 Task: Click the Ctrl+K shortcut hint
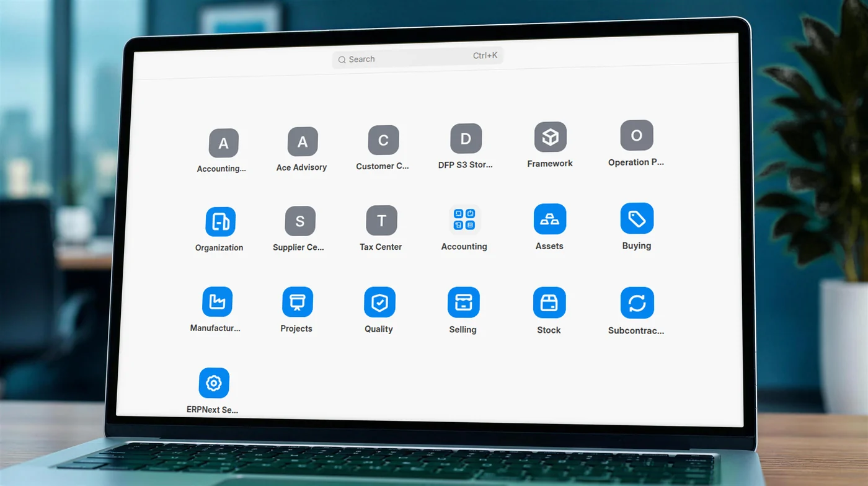pyautogui.click(x=485, y=56)
